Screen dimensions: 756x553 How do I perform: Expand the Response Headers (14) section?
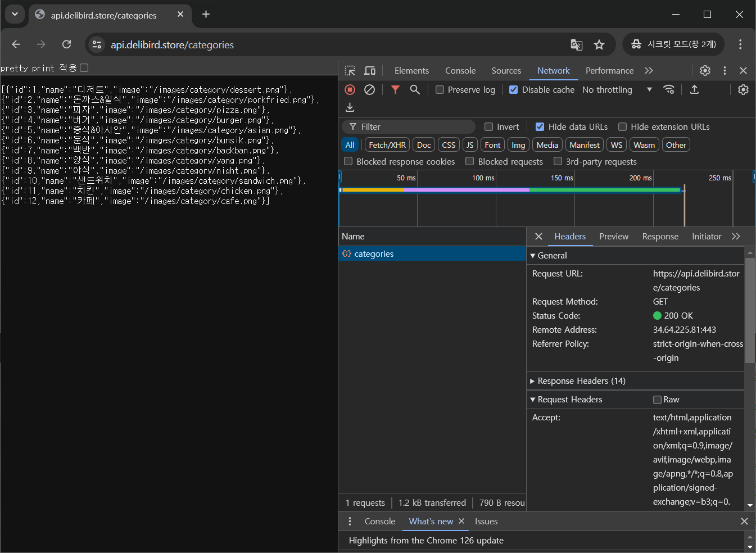[x=581, y=381]
